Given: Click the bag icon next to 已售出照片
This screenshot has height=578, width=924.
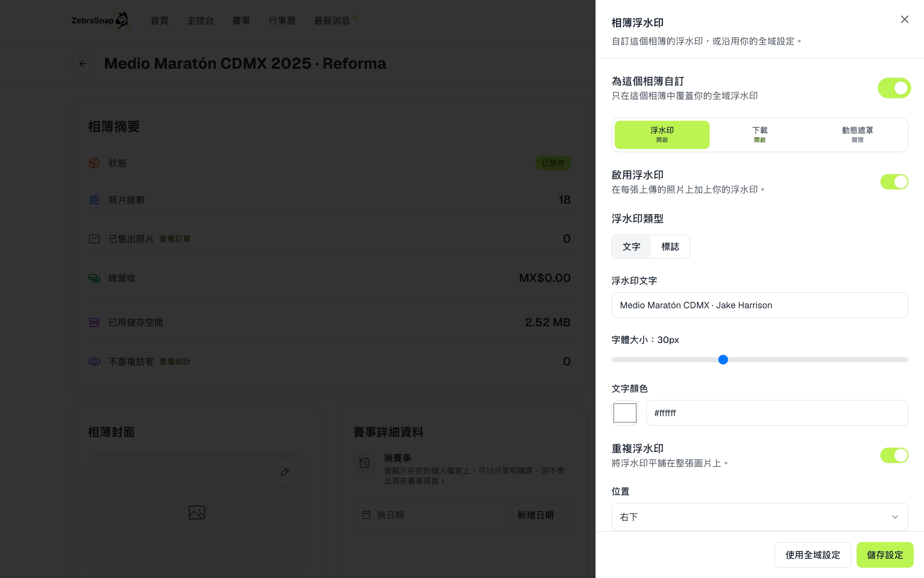Looking at the screenshot, I should point(94,239).
